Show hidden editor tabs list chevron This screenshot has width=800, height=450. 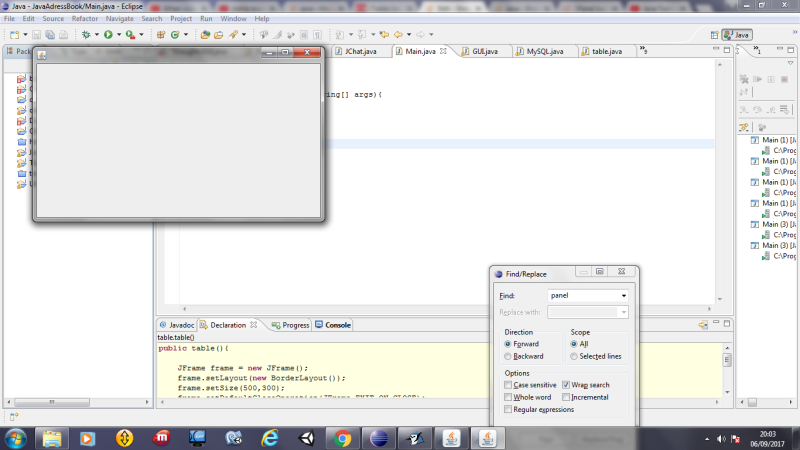tap(643, 50)
